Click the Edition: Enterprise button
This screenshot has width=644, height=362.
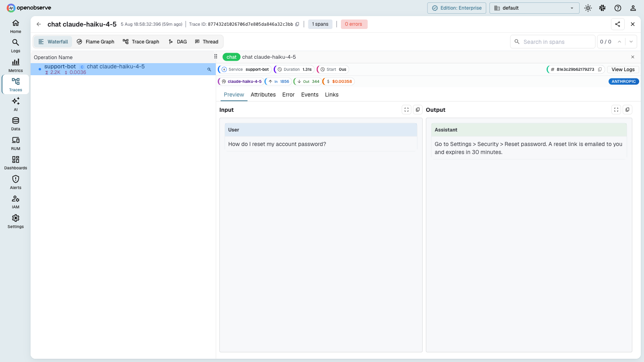(457, 8)
